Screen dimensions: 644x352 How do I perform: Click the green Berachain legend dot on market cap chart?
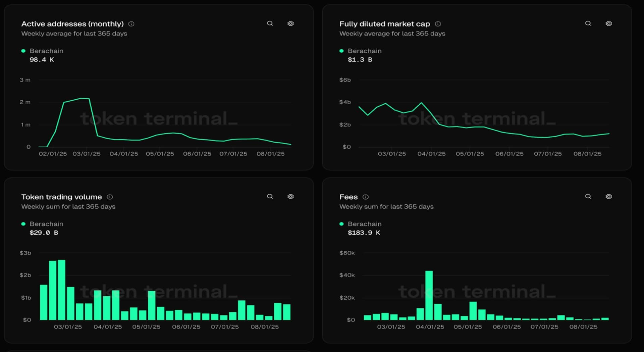click(x=341, y=51)
